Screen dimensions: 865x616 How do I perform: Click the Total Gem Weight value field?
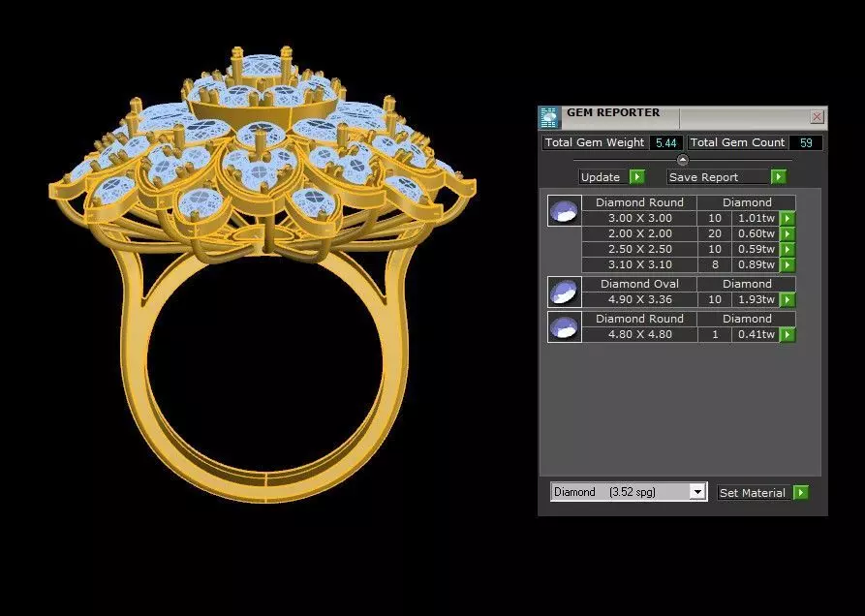pos(665,142)
